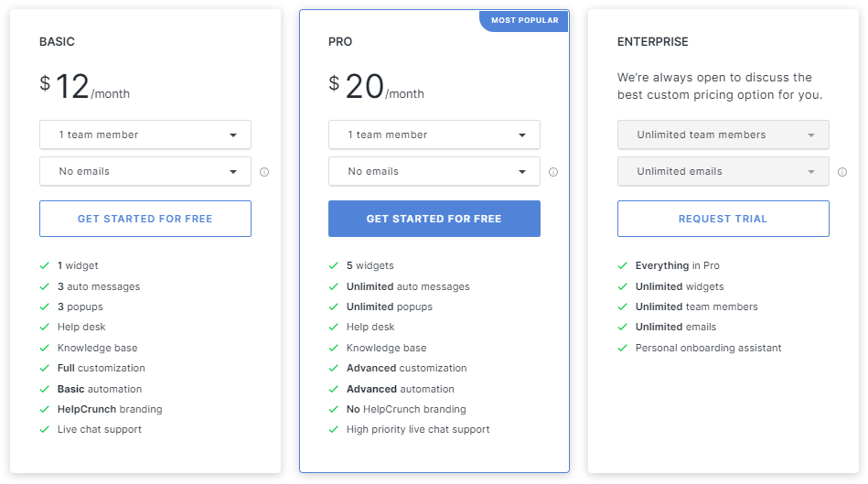Click the info icon beside Basic emails dropdown
The image size is (868, 484).
[x=264, y=172]
